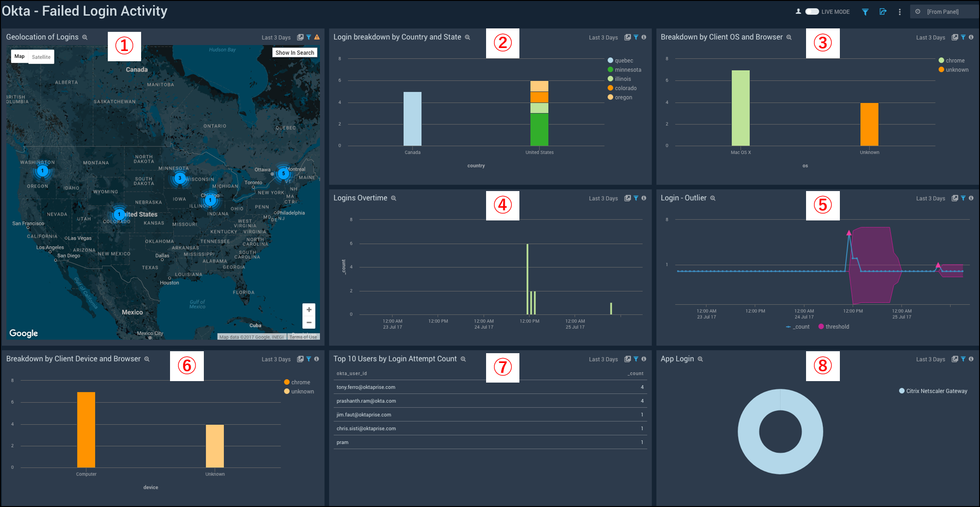Open magnifier icon next to Geolocation of Logins
The image size is (980, 507).
click(85, 37)
